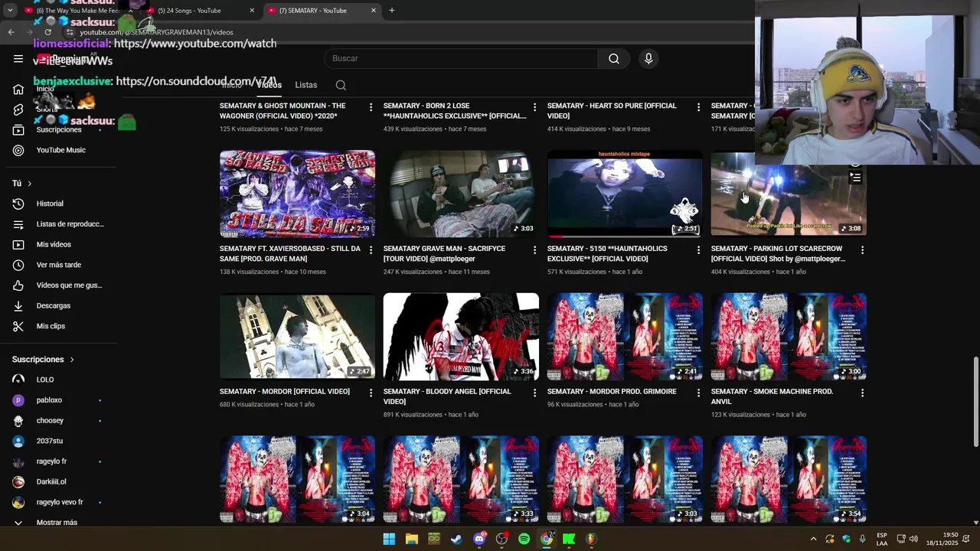Open Discord from the taskbar

coord(479,539)
